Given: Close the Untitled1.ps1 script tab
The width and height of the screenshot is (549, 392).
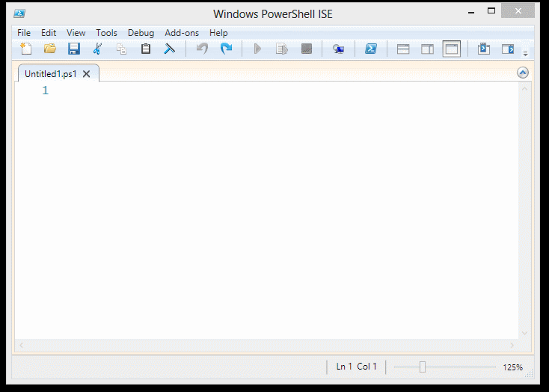Looking at the screenshot, I should click(87, 74).
